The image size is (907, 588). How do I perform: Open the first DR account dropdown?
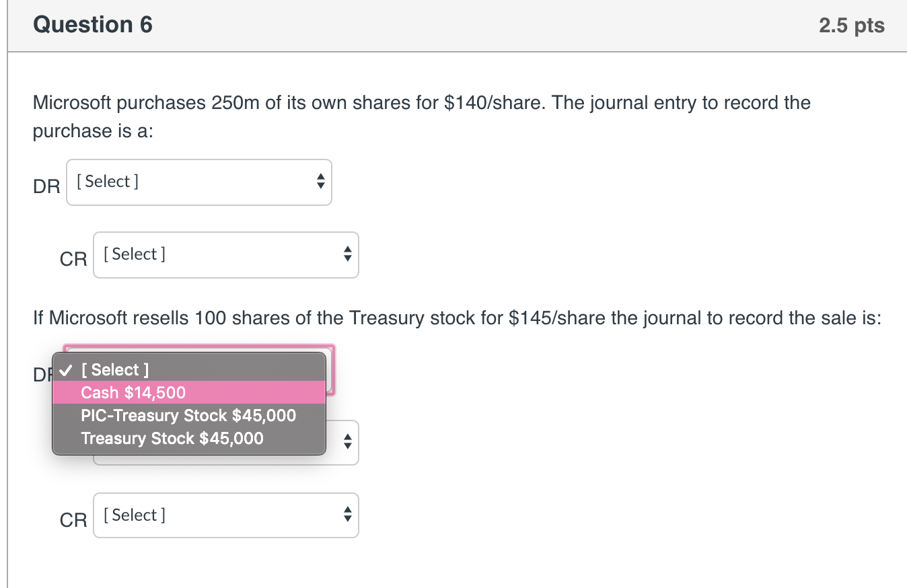(198, 182)
